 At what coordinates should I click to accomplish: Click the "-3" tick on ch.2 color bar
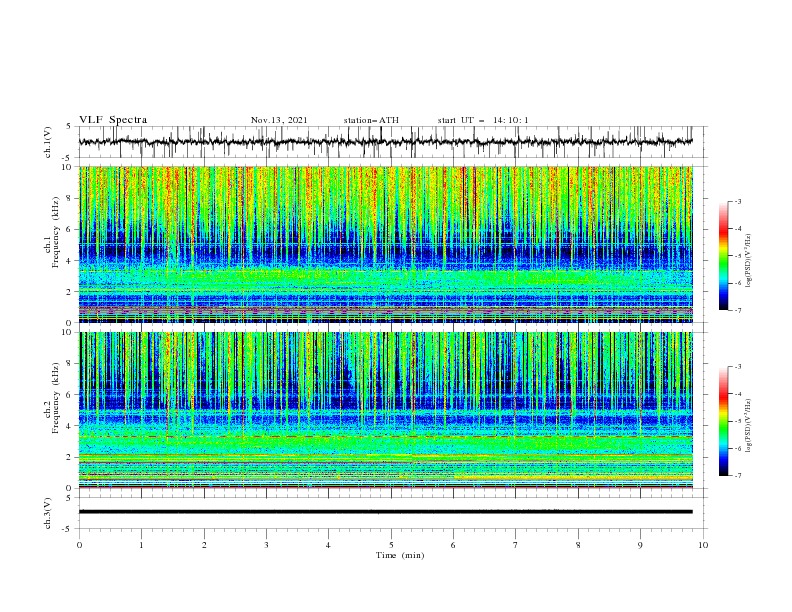737,367
